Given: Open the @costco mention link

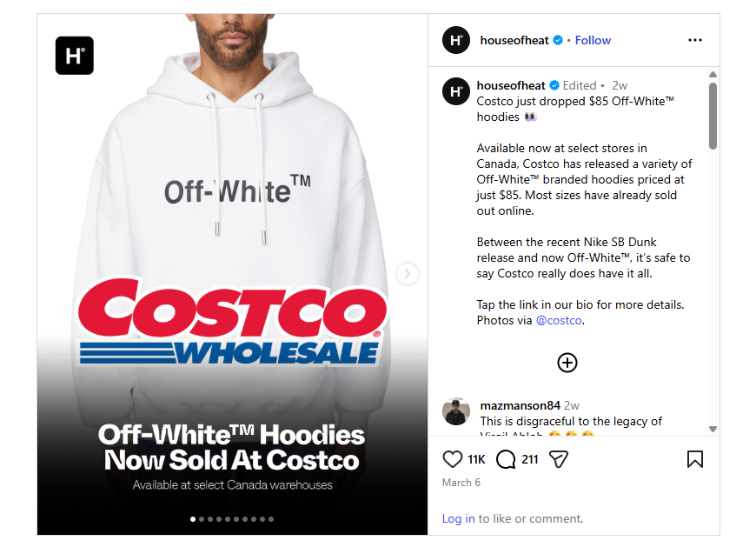Looking at the screenshot, I should (x=559, y=320).
